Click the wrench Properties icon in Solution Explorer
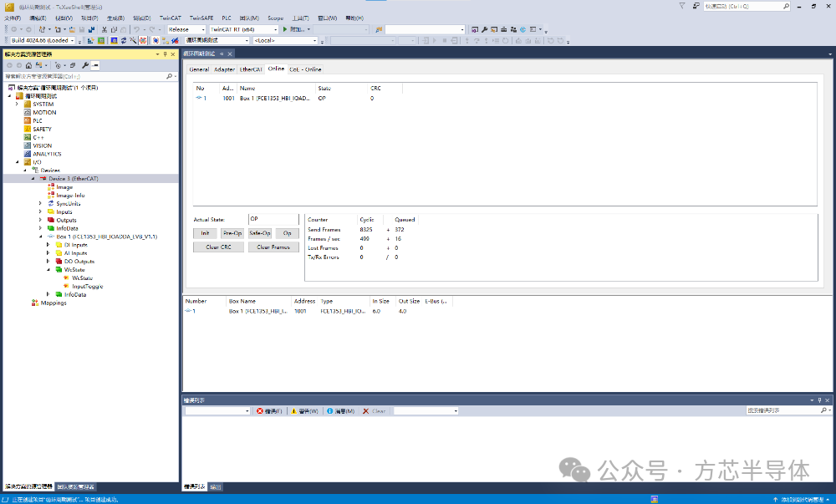 85,65
